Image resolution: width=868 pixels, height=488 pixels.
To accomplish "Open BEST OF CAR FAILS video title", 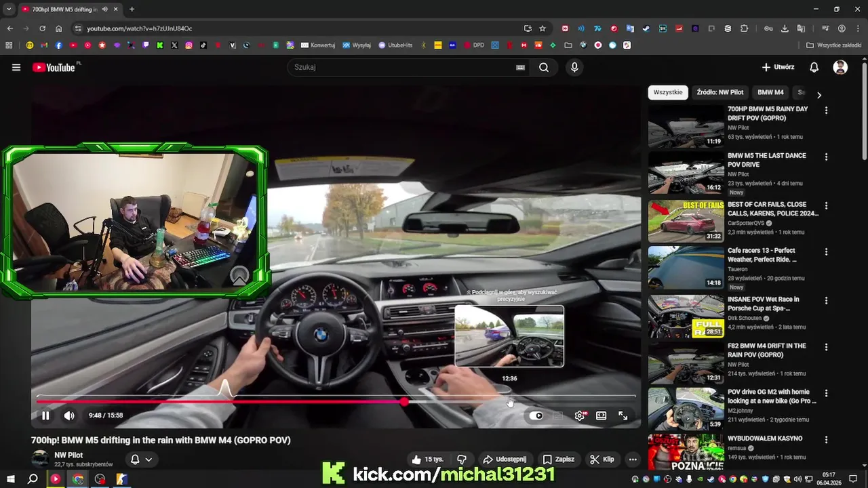I will point(773,209).
